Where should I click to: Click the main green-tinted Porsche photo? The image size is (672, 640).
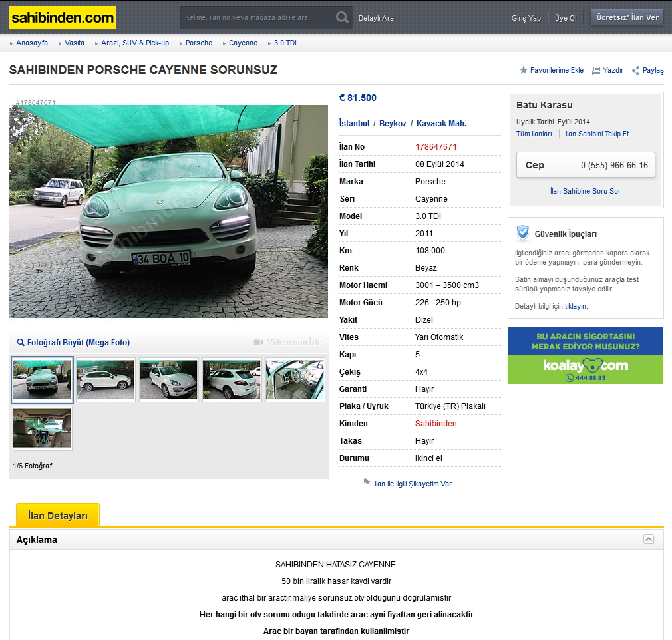point(168,212)
